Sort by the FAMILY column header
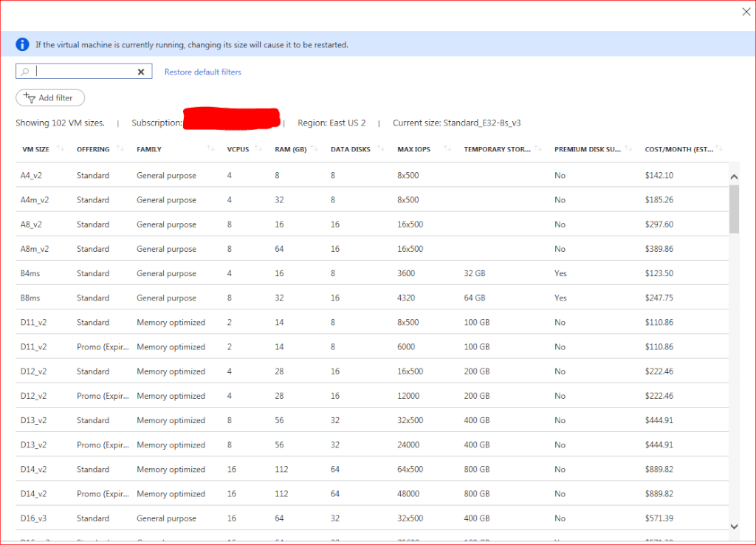Viewport: 756px width, 545px height. (149, 149)
